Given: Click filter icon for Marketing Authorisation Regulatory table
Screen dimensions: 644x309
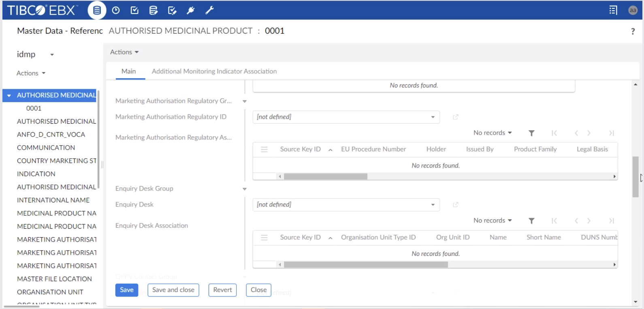Looking at the screenshot, I should click(531, 133).
